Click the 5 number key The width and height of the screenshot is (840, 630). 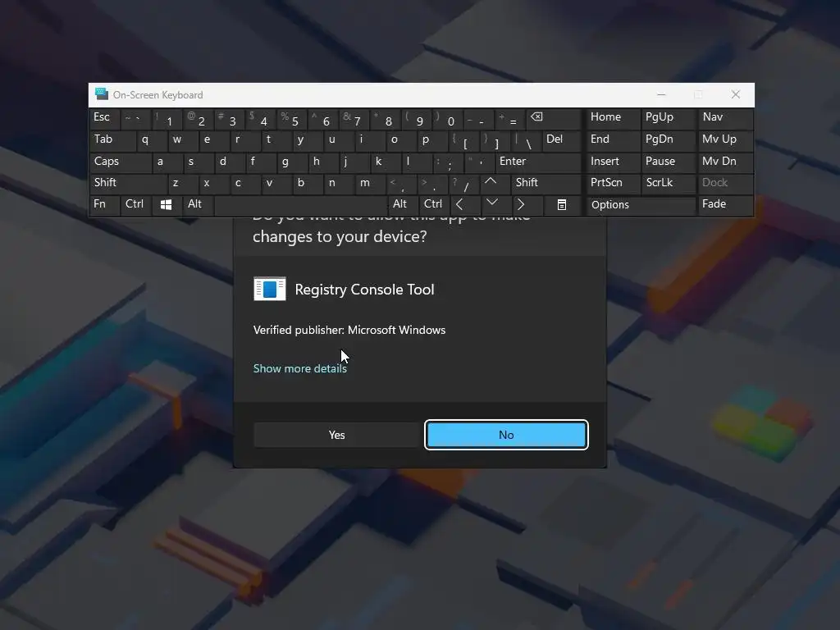click(292, 119)
